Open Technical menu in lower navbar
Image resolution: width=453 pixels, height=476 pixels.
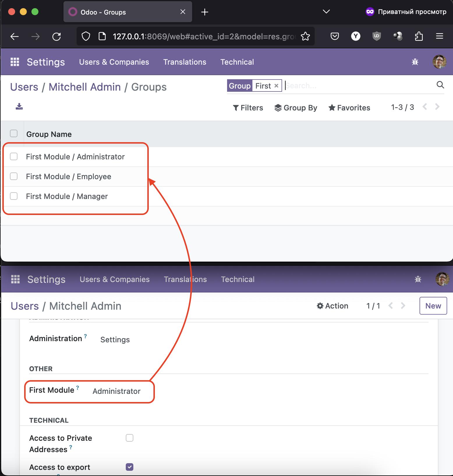(x=238, y=279)
